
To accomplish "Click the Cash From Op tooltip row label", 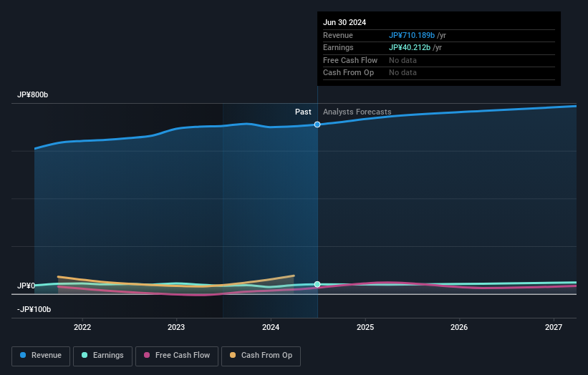I will [348, 73].
